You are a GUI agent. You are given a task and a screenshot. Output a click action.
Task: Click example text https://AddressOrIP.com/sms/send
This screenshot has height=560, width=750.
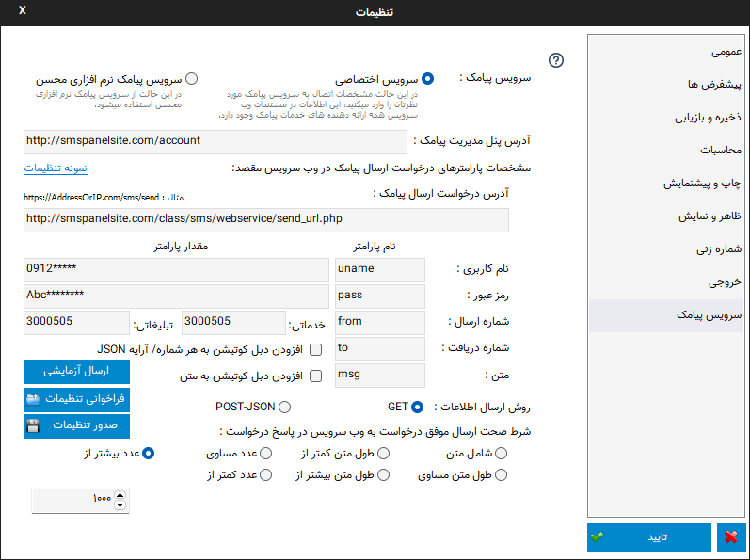91,198
